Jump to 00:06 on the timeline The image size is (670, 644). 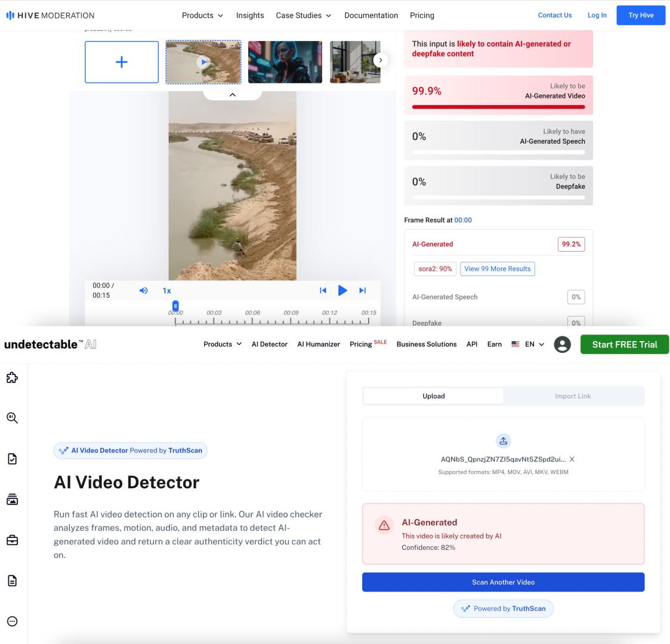point(252,312)
